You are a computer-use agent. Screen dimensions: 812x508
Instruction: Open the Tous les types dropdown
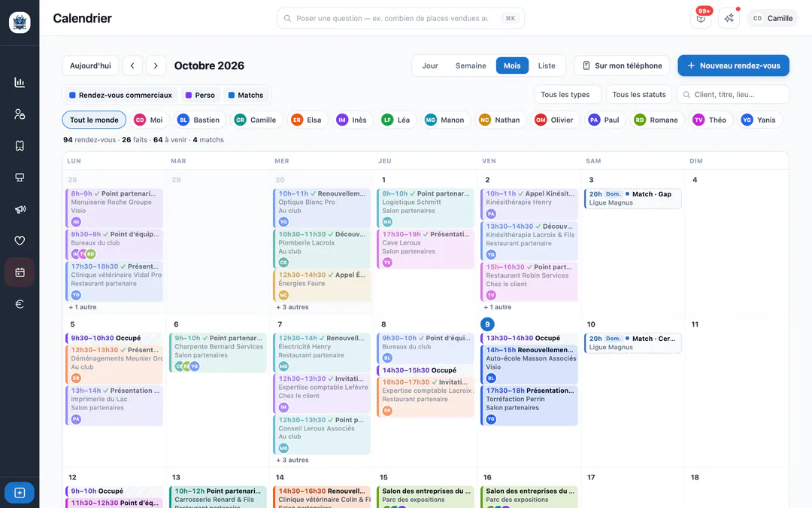point(568,94)
